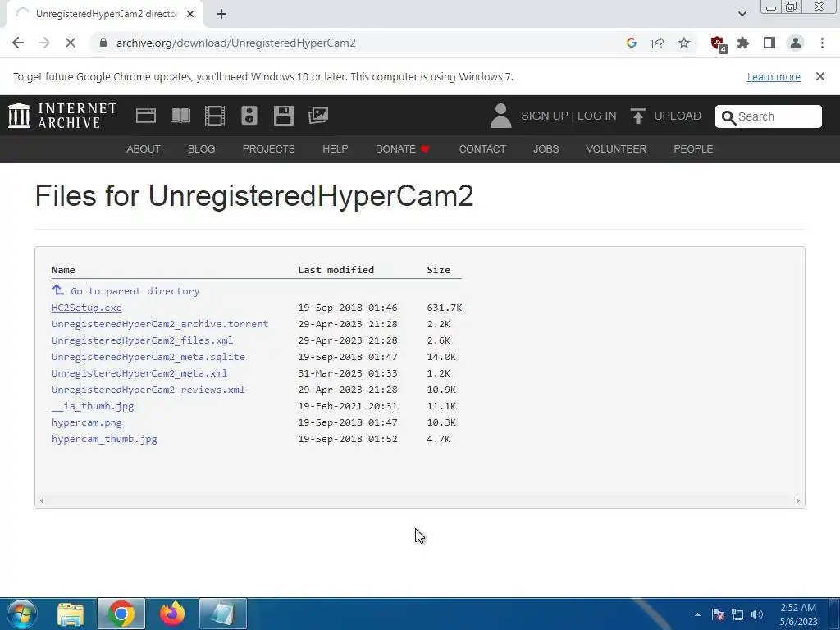
Task: Open the Windows Start button
Action: [x=21, y=614]
